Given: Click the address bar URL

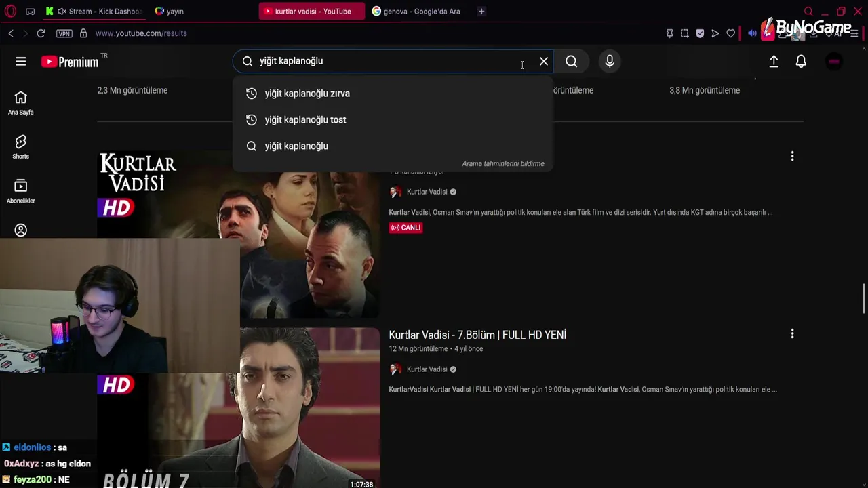Looking at the screenshot, I should point(141,33).
